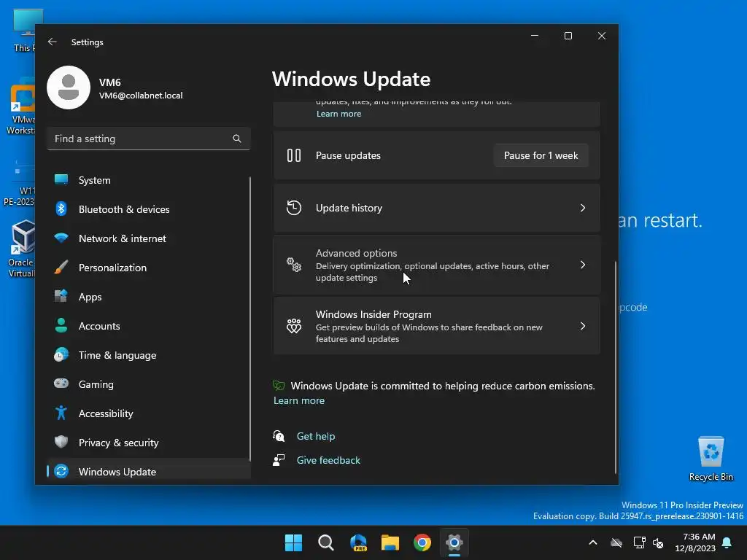
Task: Click the Privacy & security shield icon
Action: pos(61,442)
